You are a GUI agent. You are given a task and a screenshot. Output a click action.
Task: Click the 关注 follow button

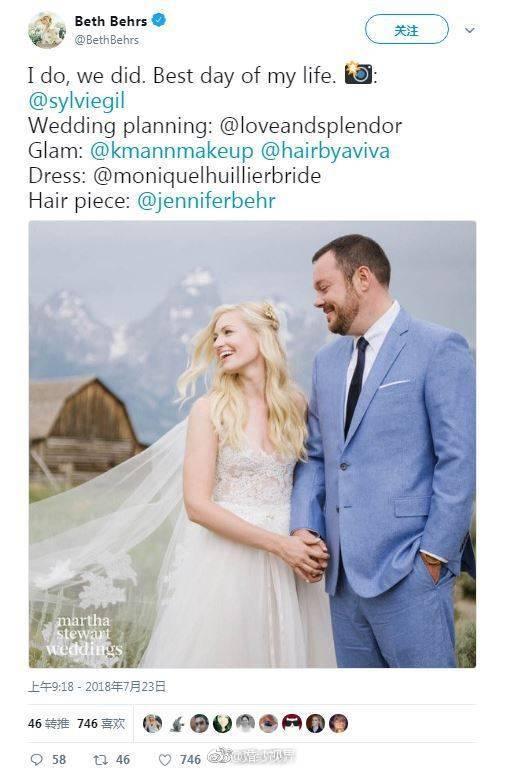pyautogui.click(x=407, y=29)
